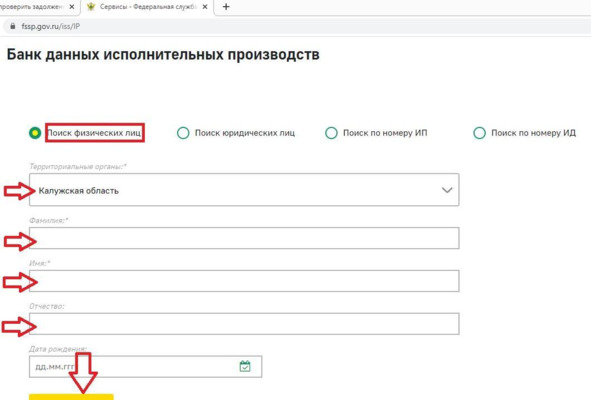
Task: Close the Сервисы - Федеральная служба tab
Action: [x=205, y=7]
